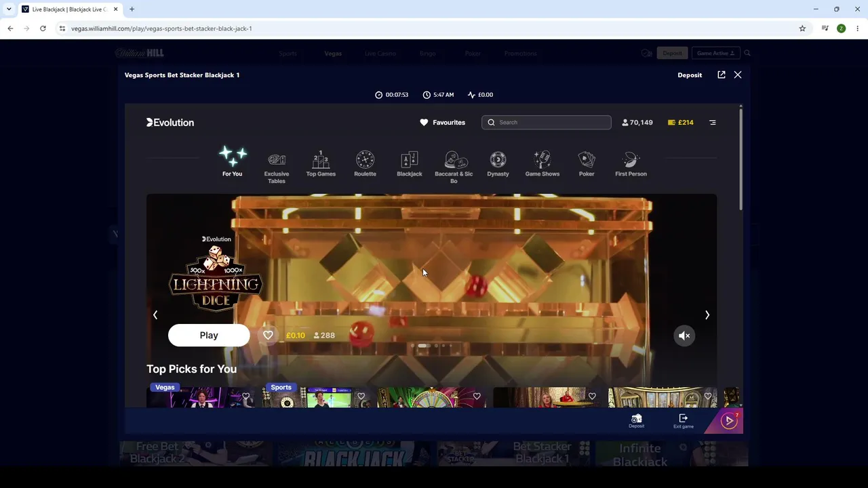This screenshot has width=868, height=488.
Task: Reload the William Hill page
Action: (x=43, y=28)
